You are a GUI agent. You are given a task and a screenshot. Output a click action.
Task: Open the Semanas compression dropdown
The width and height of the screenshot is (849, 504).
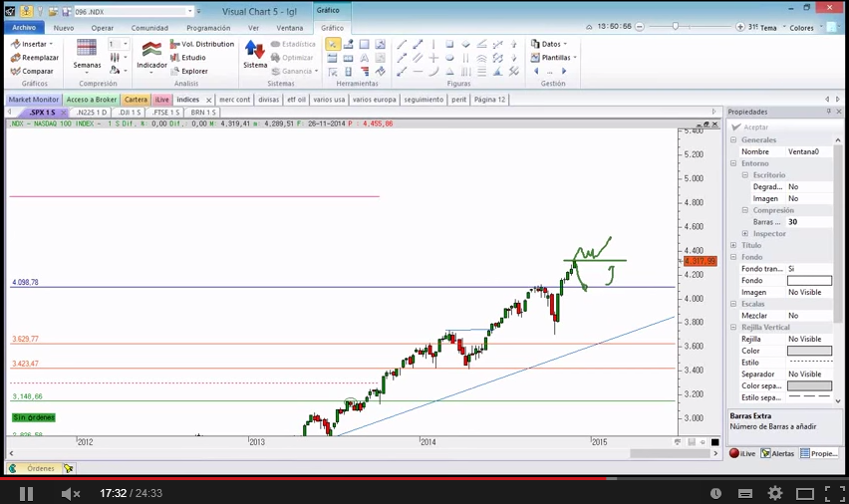point(87,57)
